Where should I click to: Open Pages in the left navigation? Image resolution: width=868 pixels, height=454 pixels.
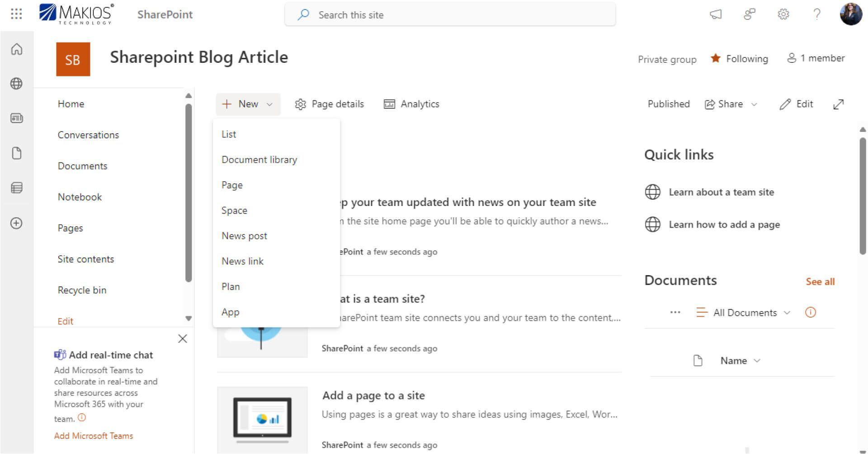pyautogui.click(x=70, y=228)
